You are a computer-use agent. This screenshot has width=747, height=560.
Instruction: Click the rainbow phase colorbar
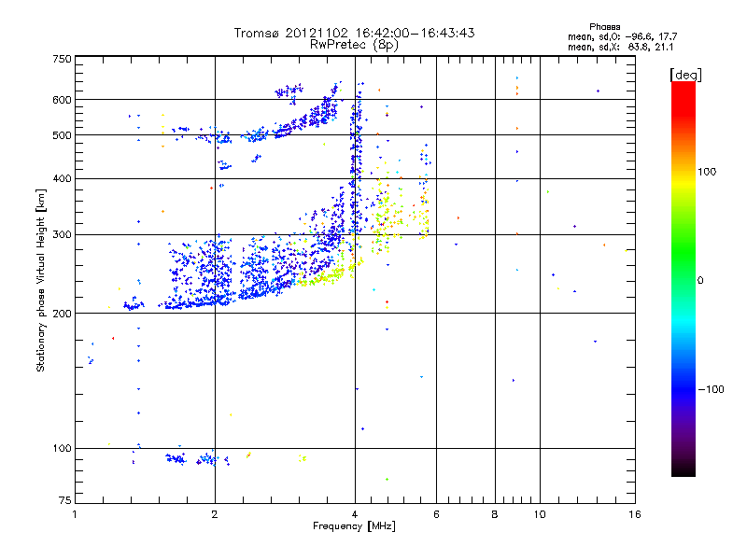coord(684,278)
